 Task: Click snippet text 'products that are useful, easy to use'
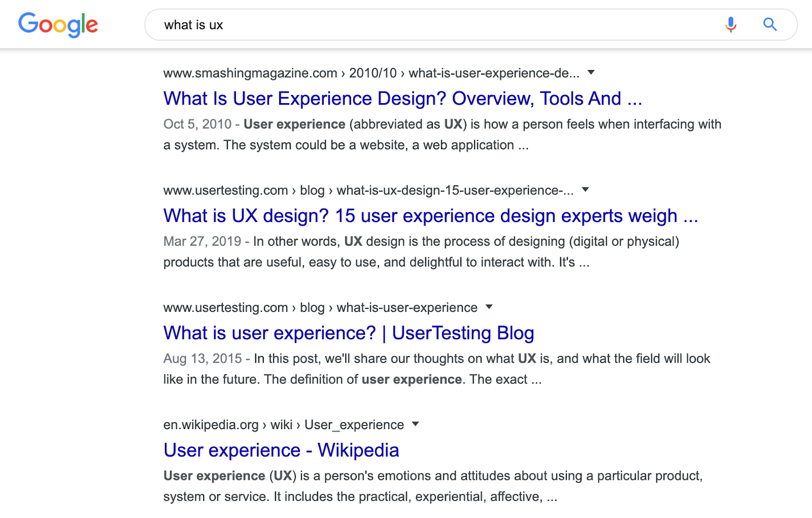[x=272, y=263]
